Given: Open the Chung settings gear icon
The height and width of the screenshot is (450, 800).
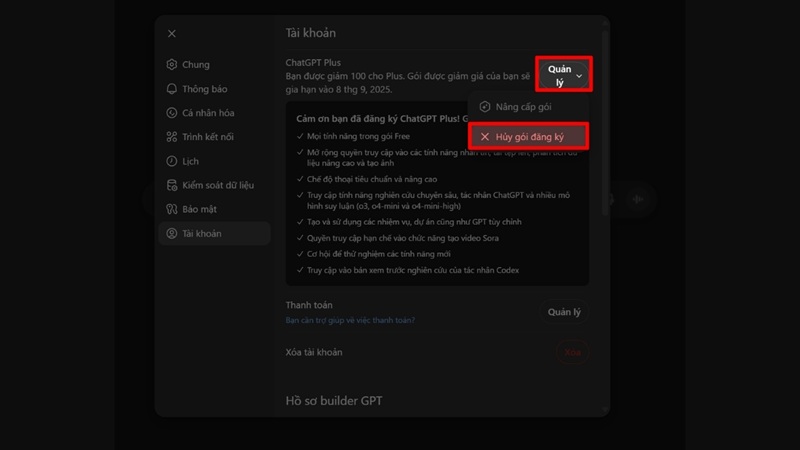Looking at the screenshot, I should [x=172, y=65].
